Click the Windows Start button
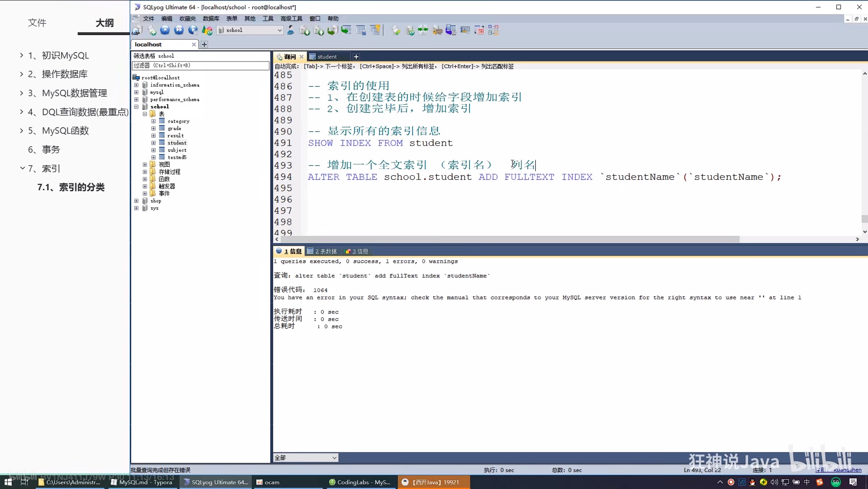 [8, 482]
